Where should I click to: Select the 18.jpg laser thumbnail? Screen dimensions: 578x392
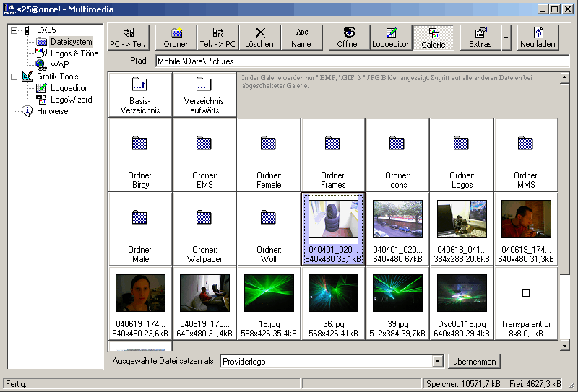[x=269, y=303]
